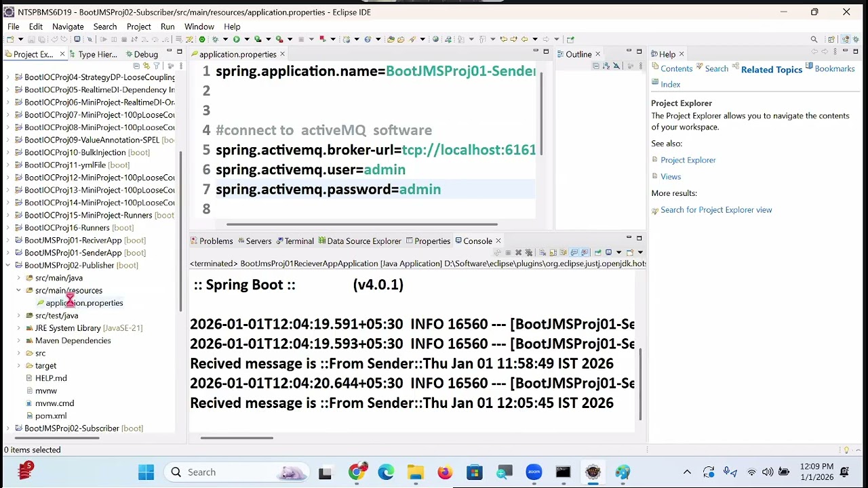868x488 pixels.
Task: Collapse all in Project Explorer
Action: (x=136, y=66)
